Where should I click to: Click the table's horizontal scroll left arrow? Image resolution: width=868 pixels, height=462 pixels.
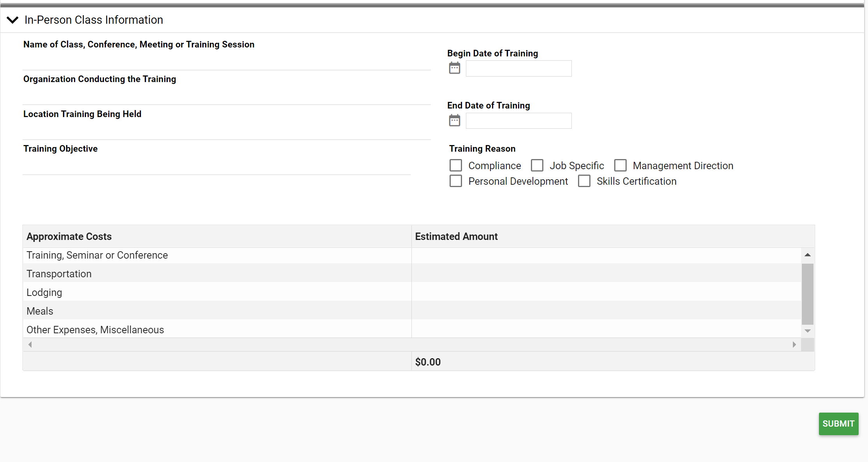point(30,345)
